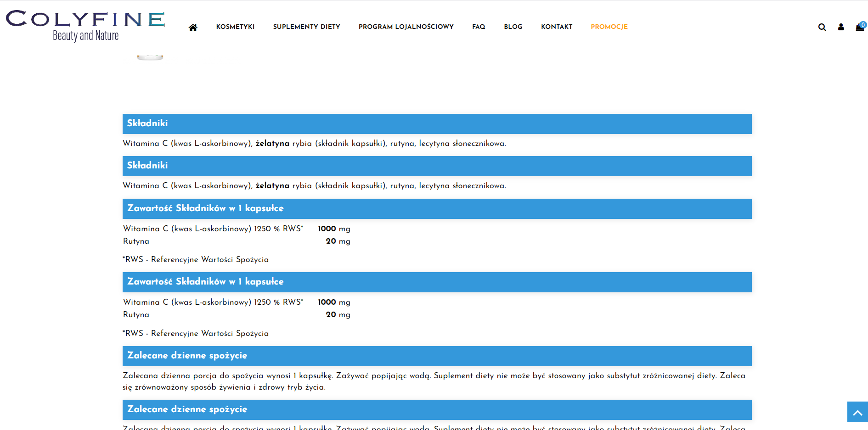The image size is (868, 430).
Task: Open the Kosmetyki menu
Action: [235, 27]
